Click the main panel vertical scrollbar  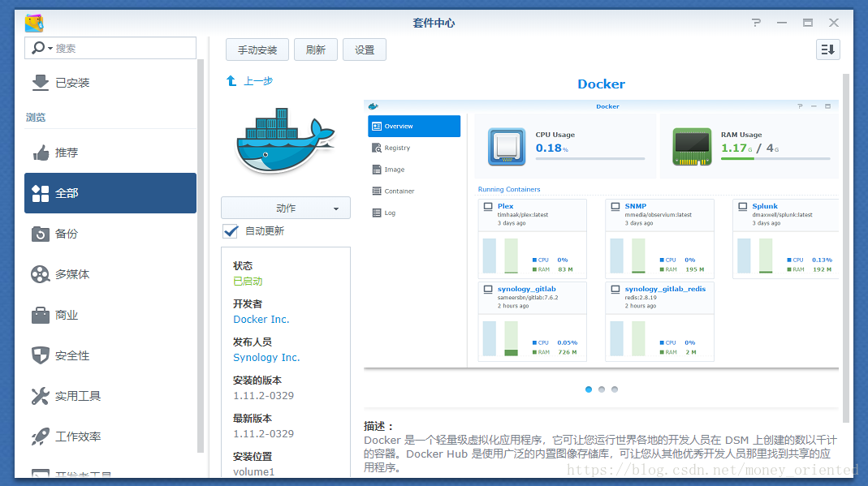pos(845,248)
